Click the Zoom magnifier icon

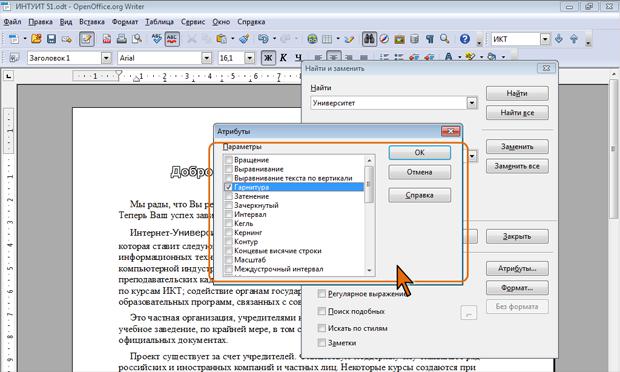[x=445, y=39]
